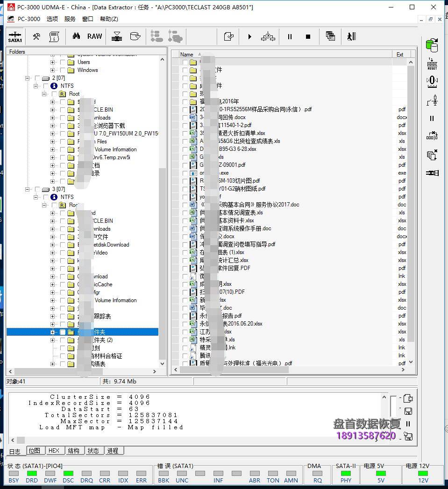Open the 帮助(Z) menu
Image resolution: width=448 pixels, height=489 pixels.
(109, 19)
